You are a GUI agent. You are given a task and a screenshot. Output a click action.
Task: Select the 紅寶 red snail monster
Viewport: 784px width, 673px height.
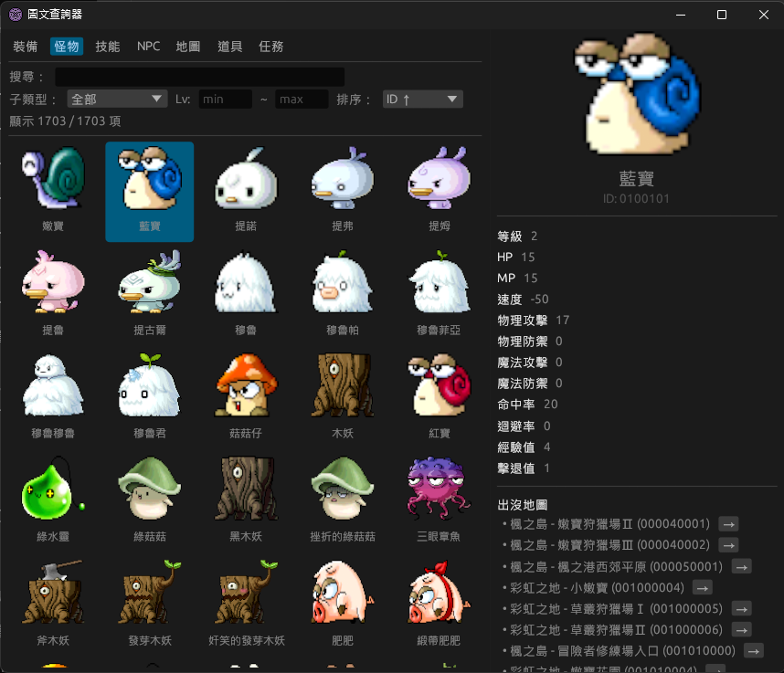coord(439,399)
